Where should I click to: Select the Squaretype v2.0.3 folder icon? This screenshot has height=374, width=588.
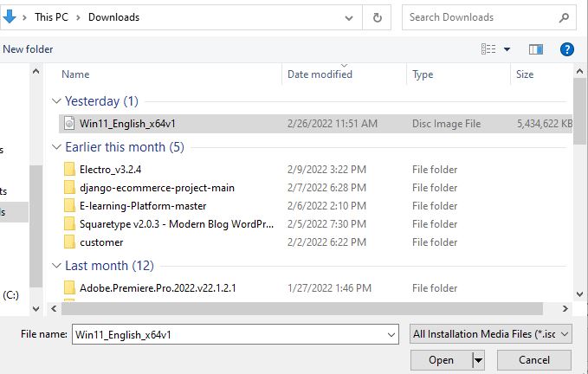coord(69,223)
